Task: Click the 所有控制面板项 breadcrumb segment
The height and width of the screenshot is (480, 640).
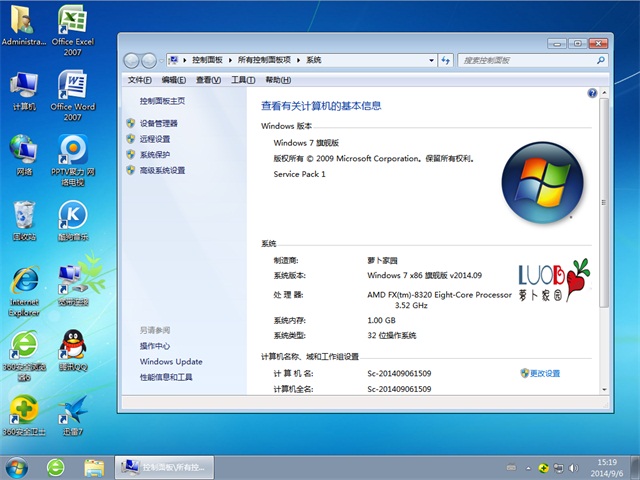Action: pos(264,60)
